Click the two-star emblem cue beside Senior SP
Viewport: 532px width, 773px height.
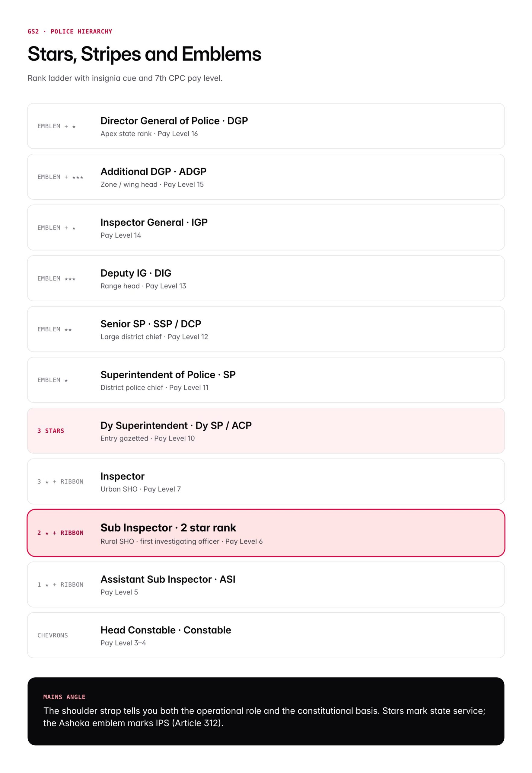[x=54, y=329]
